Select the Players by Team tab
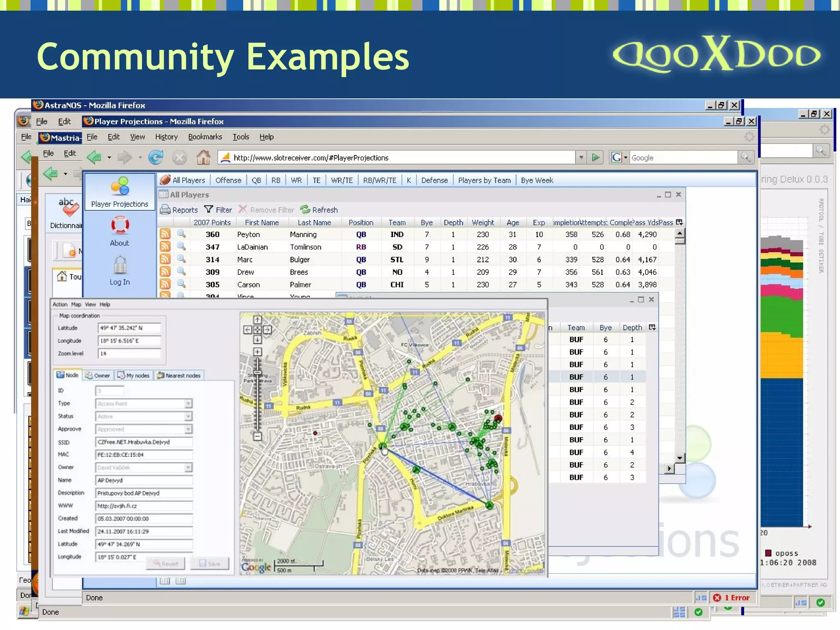 (x=484, y=180)
